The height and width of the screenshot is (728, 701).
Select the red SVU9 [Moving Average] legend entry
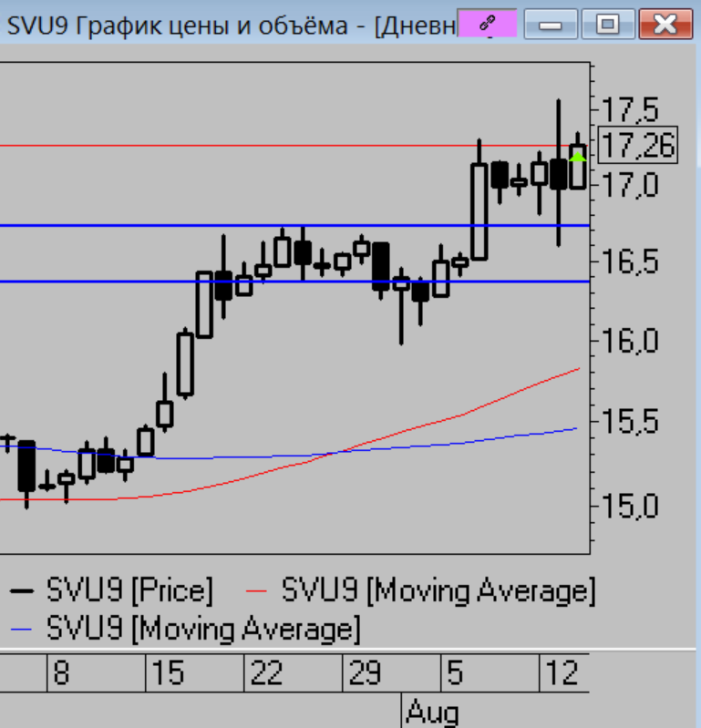[x=438, y=590]
